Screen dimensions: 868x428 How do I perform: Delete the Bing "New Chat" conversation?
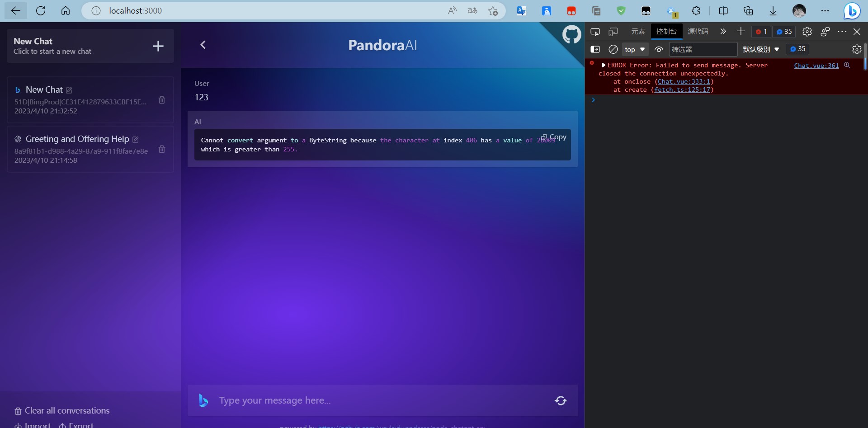tap(162, 100)
